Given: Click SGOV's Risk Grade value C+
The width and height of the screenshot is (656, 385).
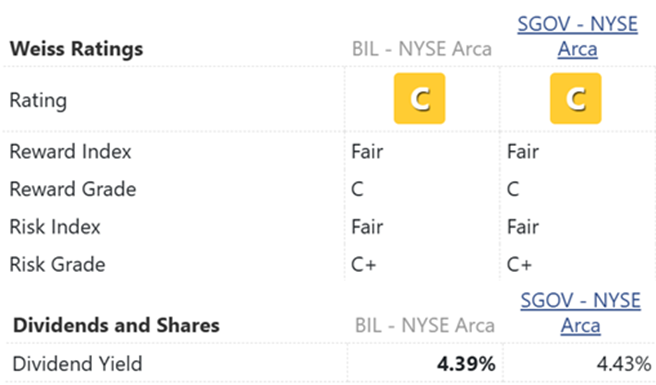Looking at the screenshot, I should tap(519, 264).
